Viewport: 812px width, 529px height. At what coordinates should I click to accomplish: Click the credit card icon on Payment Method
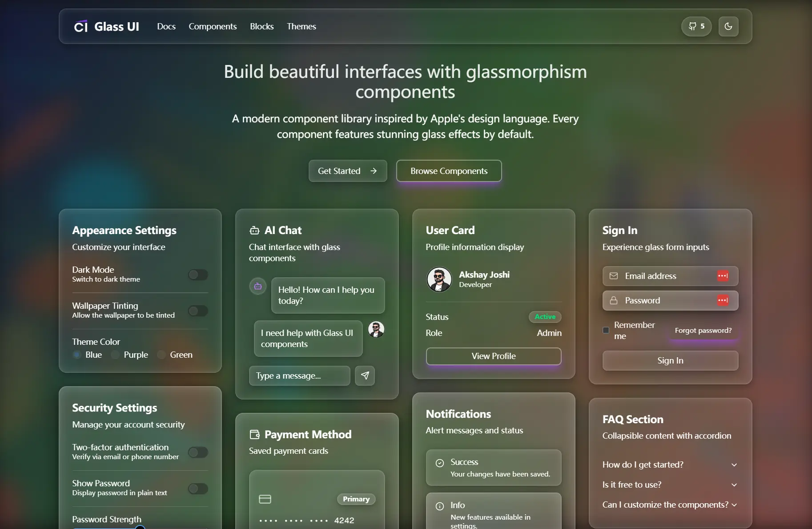pos(265,499)
